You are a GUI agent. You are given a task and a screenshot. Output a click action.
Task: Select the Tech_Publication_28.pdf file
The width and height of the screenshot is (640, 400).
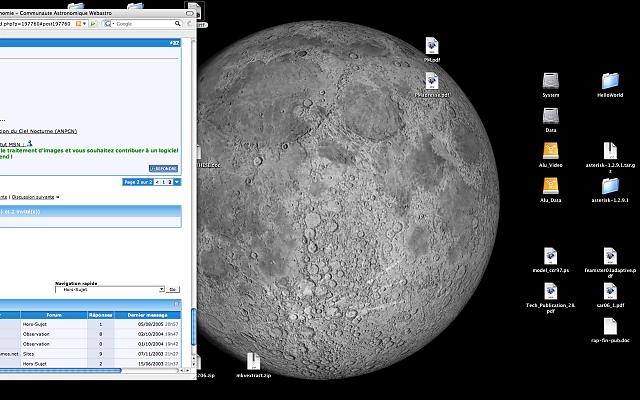click(x=551, y=292)
